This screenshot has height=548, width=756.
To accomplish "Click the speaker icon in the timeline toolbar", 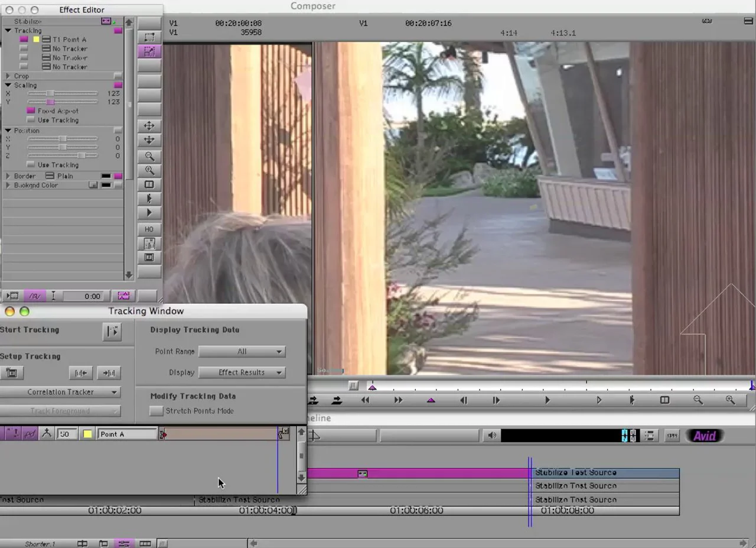I will point(491,436).
